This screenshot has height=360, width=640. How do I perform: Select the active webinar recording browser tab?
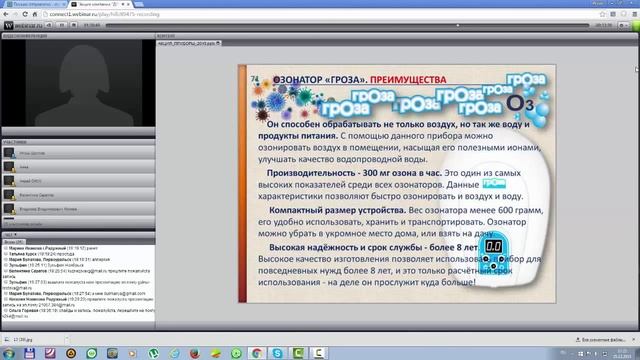[x=100, y=4]
